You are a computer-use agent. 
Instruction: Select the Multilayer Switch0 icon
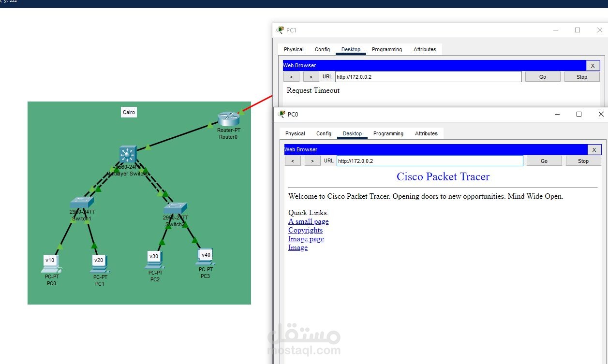127,155
